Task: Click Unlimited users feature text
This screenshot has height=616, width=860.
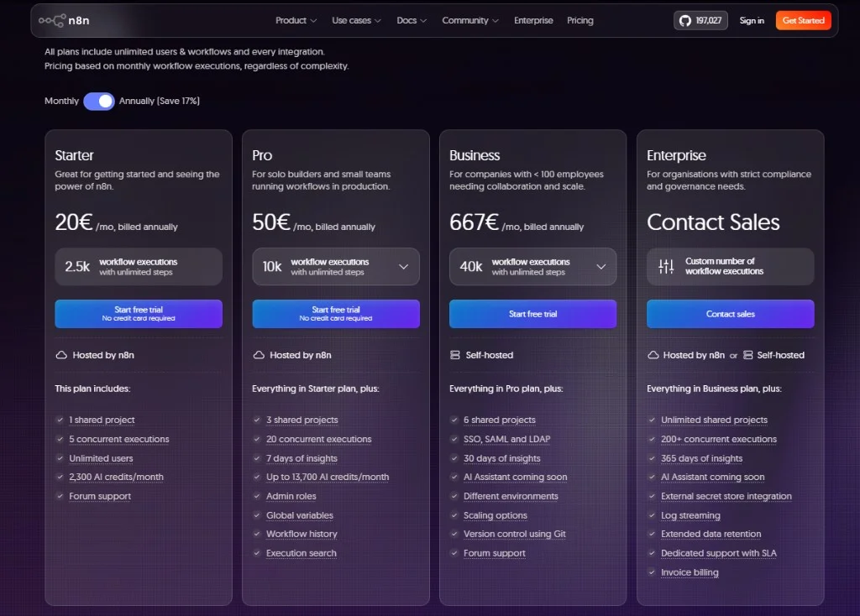Action: pos(101,458)
